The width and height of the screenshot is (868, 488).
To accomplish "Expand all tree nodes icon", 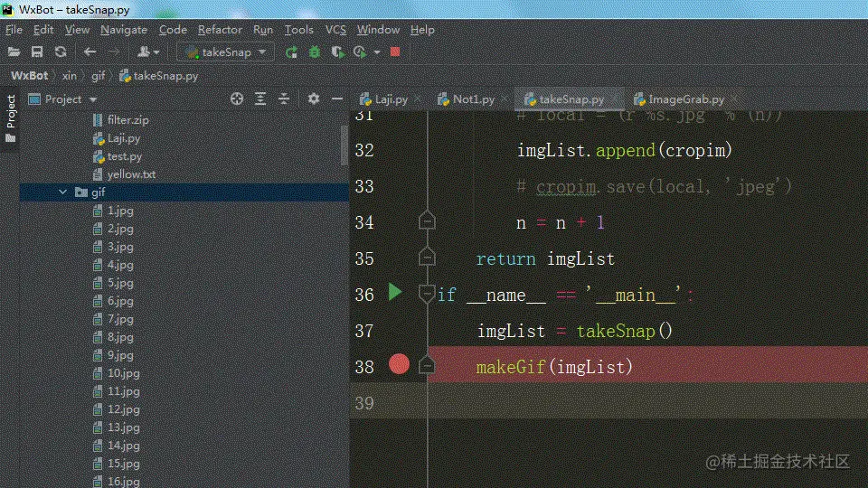I will pyautogui.click(x=260, y=99).
